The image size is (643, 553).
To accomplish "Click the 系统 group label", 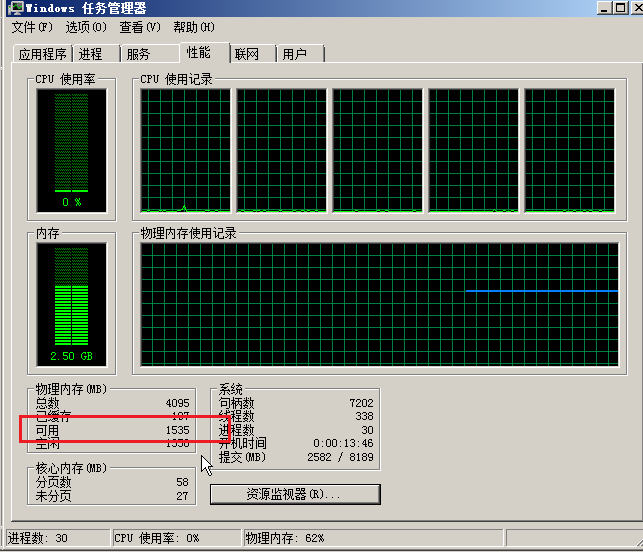I will tap(230, 389).
